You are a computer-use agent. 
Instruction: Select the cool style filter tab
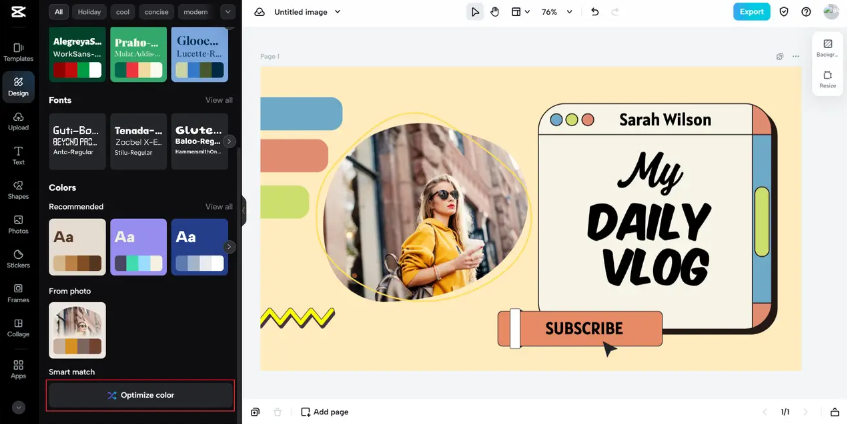tap(123, 12)
